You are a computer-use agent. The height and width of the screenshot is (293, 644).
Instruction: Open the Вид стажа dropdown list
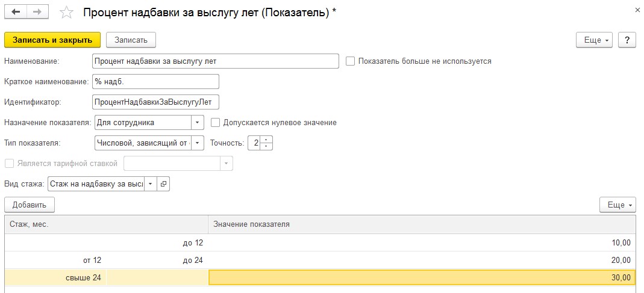click(x=150, y=184)
